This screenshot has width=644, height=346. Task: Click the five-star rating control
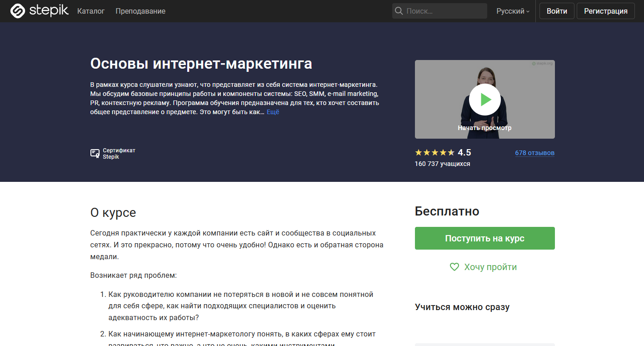tap(433, 152)
